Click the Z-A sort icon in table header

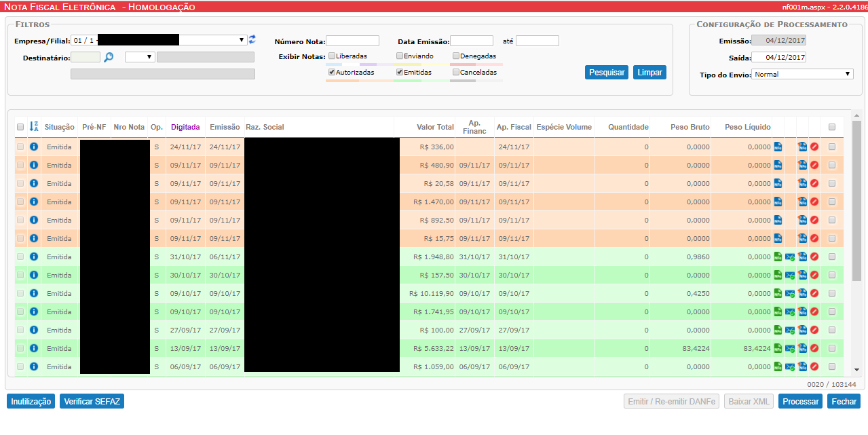[x=34, y=127]
